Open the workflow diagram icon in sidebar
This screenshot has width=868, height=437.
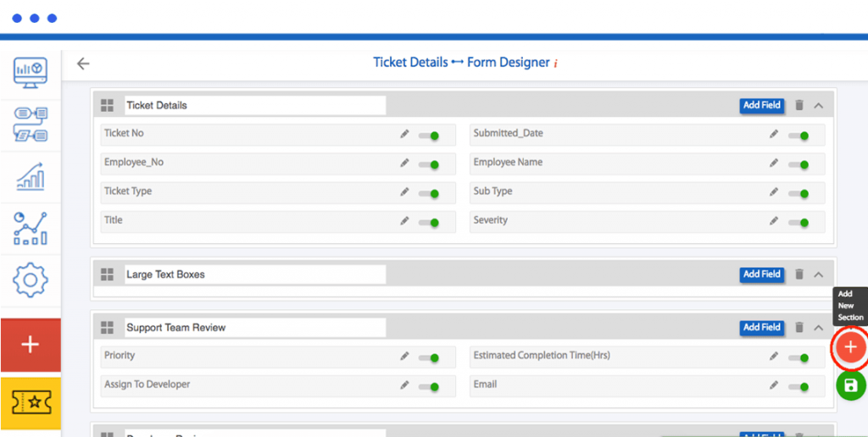point(31,124)
